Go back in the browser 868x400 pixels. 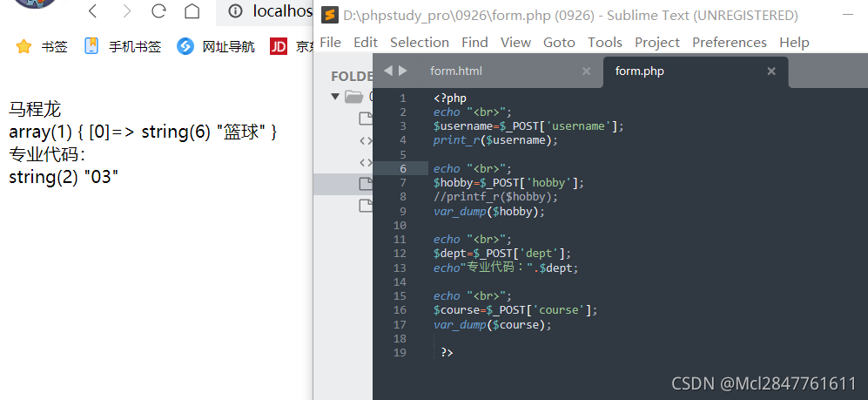coord(93,11)
